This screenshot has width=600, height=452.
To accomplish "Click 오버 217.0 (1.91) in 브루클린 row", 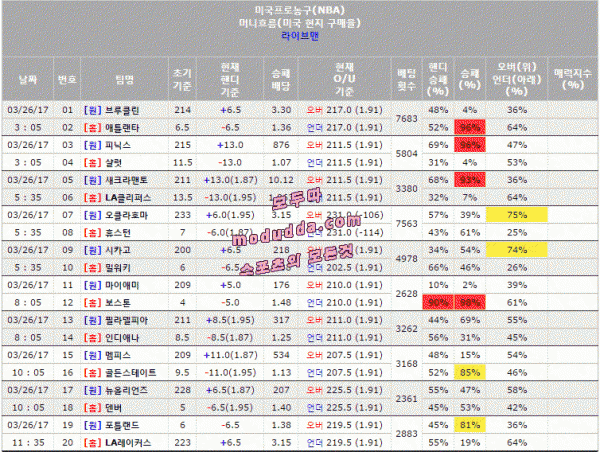I will tap(344, 110).
